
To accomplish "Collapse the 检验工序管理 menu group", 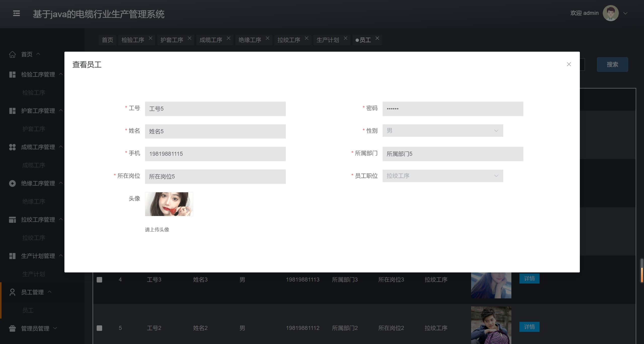I will [61, 74].
